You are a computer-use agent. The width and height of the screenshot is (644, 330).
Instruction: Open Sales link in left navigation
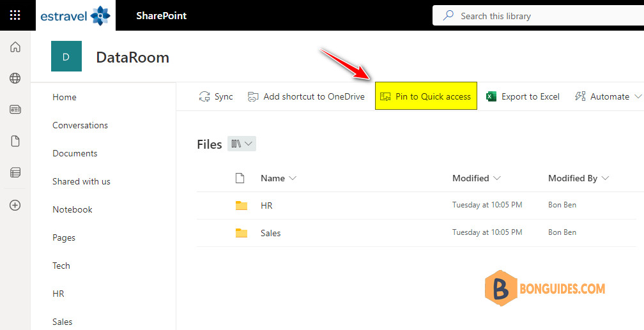click(63, 322)
